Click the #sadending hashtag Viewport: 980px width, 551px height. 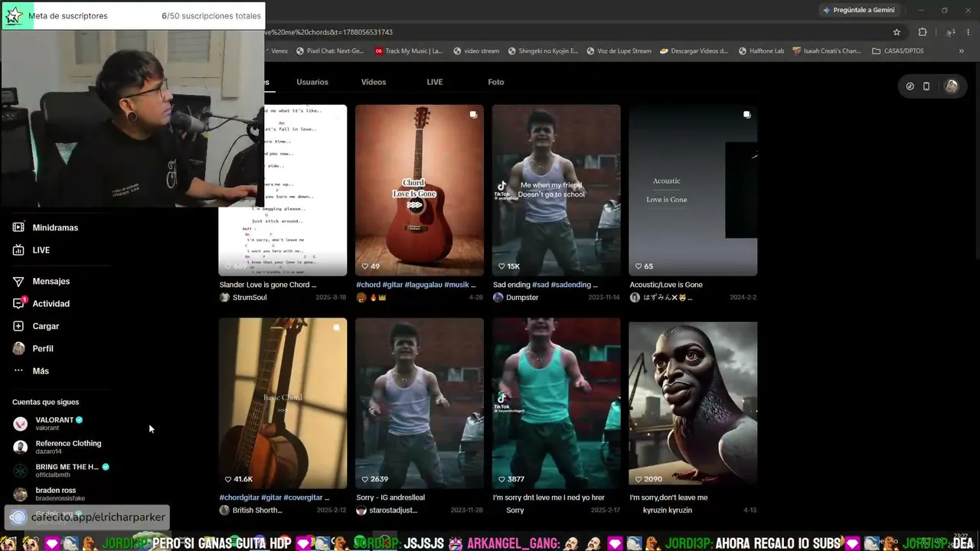[x=571, y=285]
